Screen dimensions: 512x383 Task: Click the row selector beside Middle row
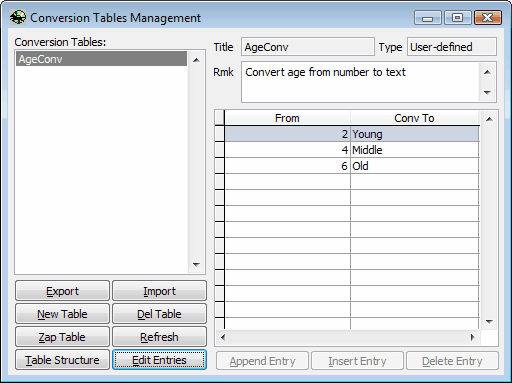click(219, 150)
